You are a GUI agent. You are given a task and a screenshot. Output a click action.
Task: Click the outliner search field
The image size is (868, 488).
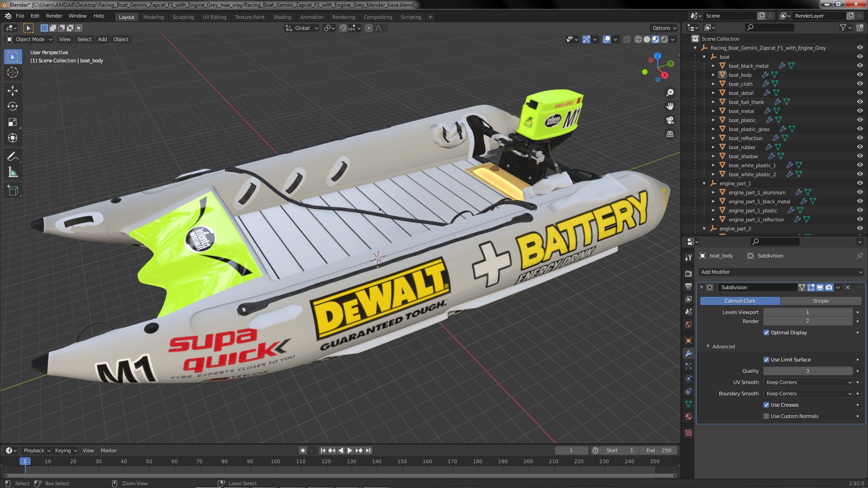click(769, 28)
